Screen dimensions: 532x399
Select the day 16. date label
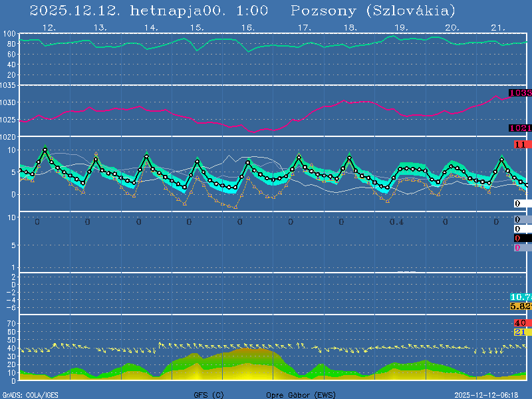[x=247, y=28]
